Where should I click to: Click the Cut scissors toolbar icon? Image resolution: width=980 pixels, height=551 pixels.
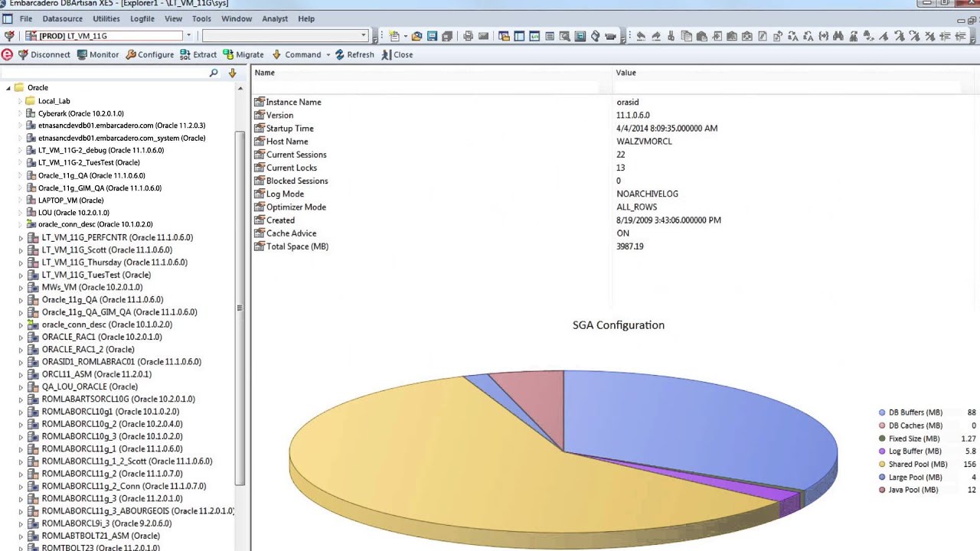[671, 36]
